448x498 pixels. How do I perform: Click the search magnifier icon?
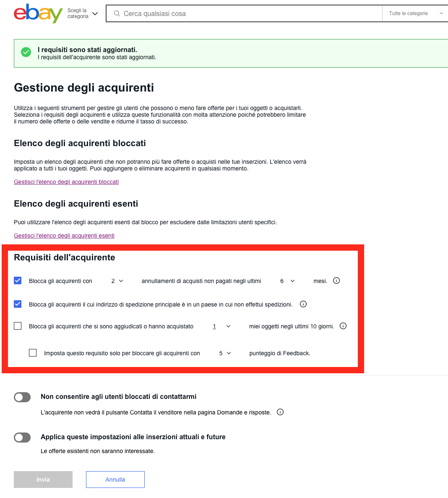point(117,13)
